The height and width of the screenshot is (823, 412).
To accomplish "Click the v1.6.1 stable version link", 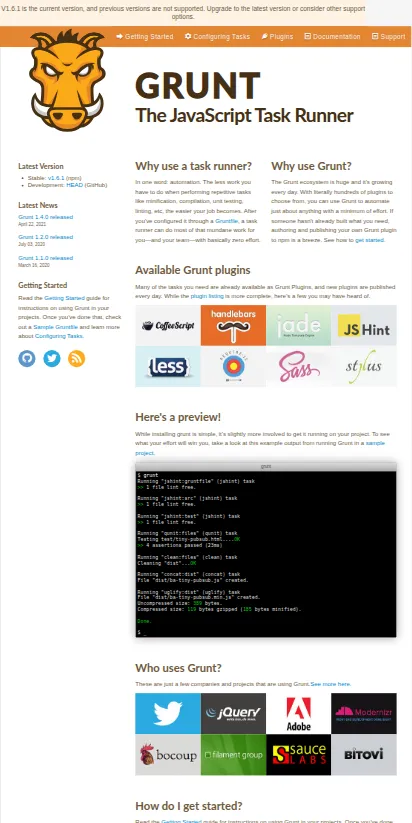I will pyautogui.click(x=56, y=178).
